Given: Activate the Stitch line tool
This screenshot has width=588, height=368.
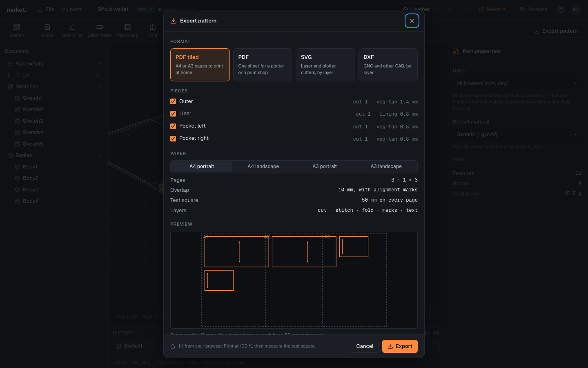Looking at the screenshot, I should [x=72, y=31].
